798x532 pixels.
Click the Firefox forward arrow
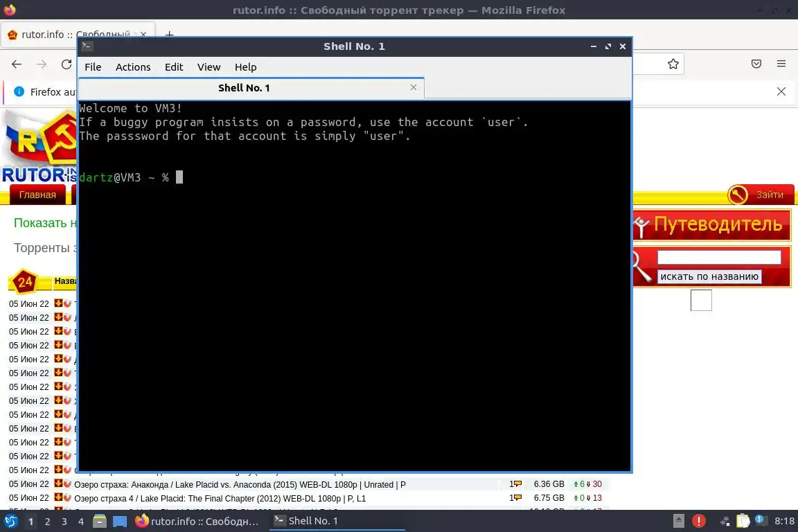coord(42,64)
